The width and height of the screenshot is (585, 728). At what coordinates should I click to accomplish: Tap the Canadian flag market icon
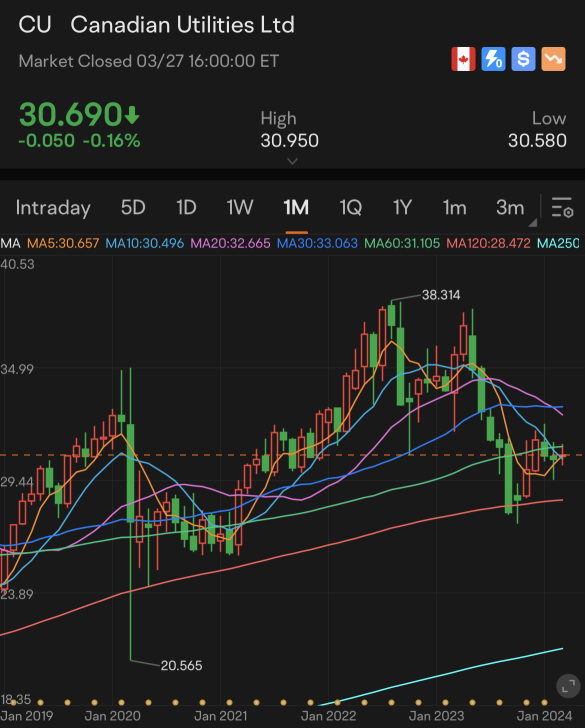(x=463, y=59)
